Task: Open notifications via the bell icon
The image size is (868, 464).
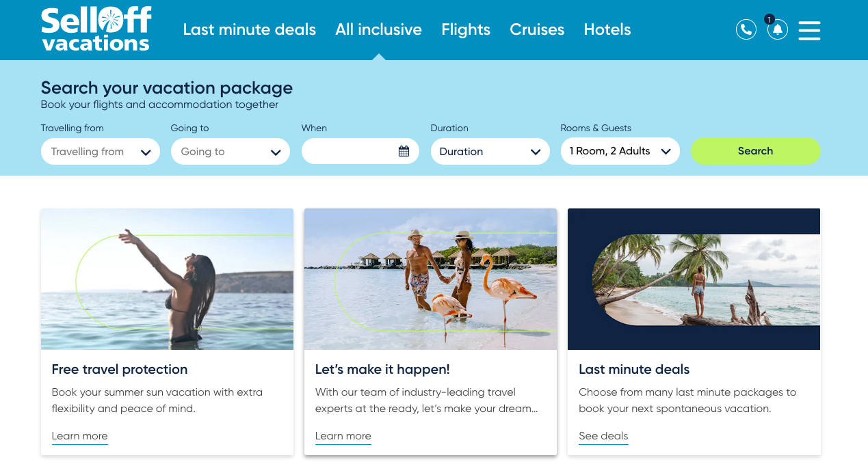Action: tap(777, 29)
